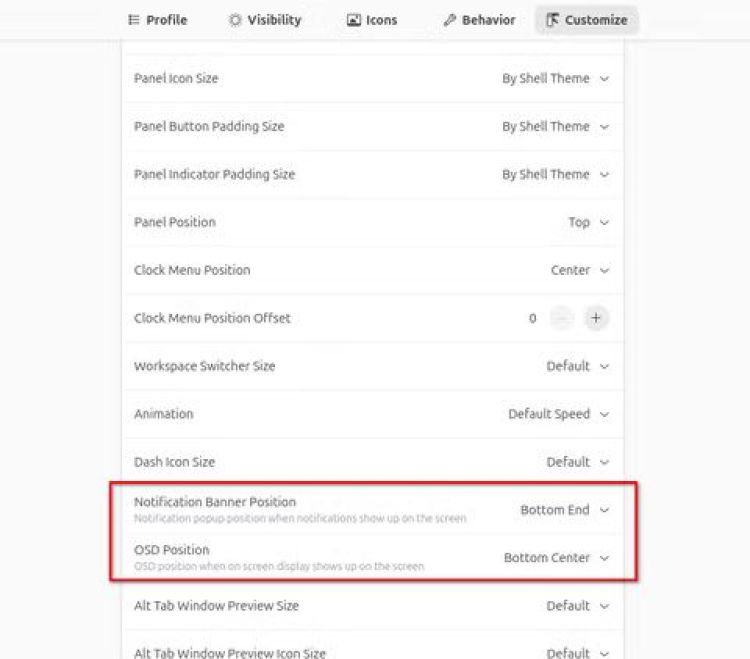Expand Dash Icon Size dropdown

click(x=577, y=462)
